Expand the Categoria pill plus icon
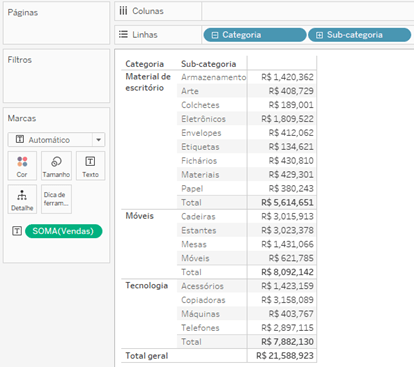Screen dimensions: 414x367 pyautogui.click(x=215, y=35)
